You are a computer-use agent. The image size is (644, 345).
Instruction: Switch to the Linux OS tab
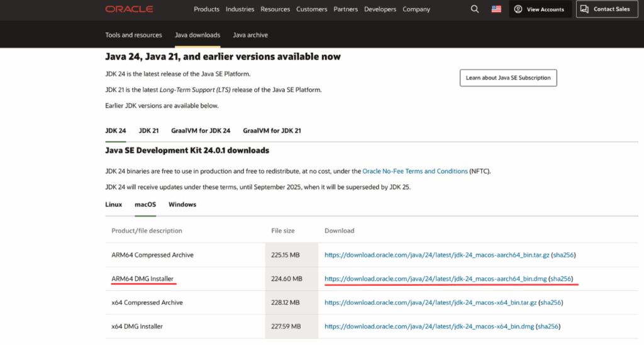tap(113, 205)
